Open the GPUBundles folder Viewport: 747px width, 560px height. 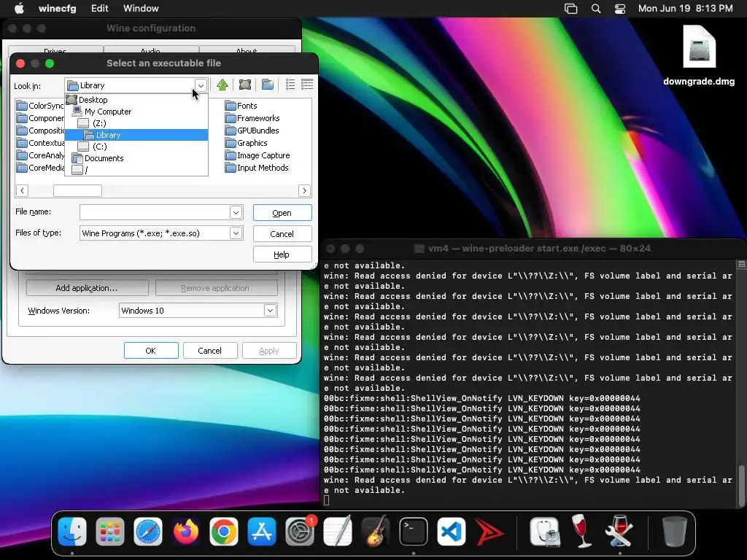[252, 131]
